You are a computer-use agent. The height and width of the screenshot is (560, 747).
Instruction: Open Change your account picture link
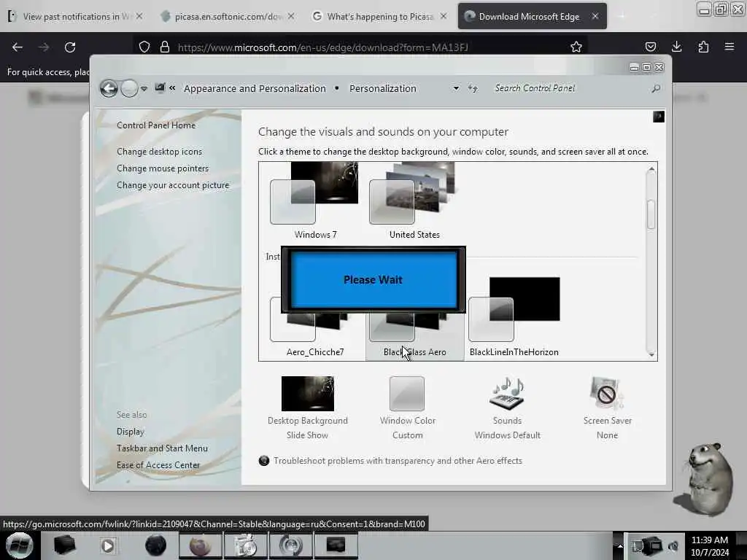coord(173,185)
